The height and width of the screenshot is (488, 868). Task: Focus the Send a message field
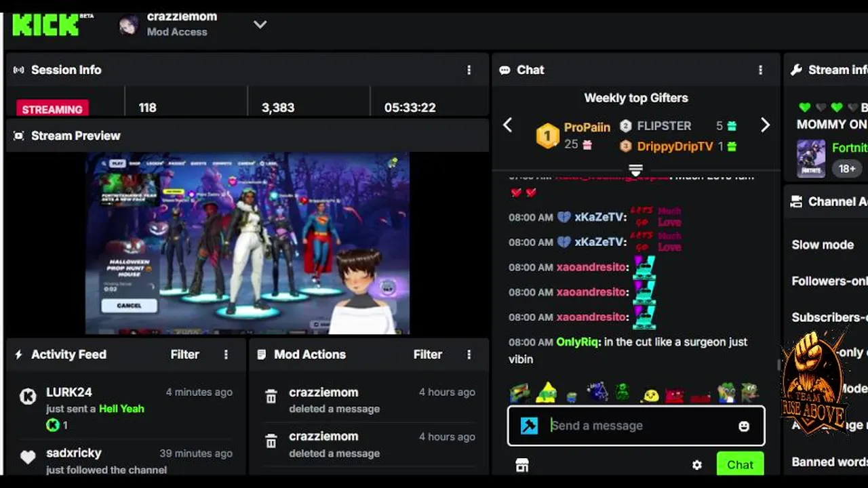[637, 426]
